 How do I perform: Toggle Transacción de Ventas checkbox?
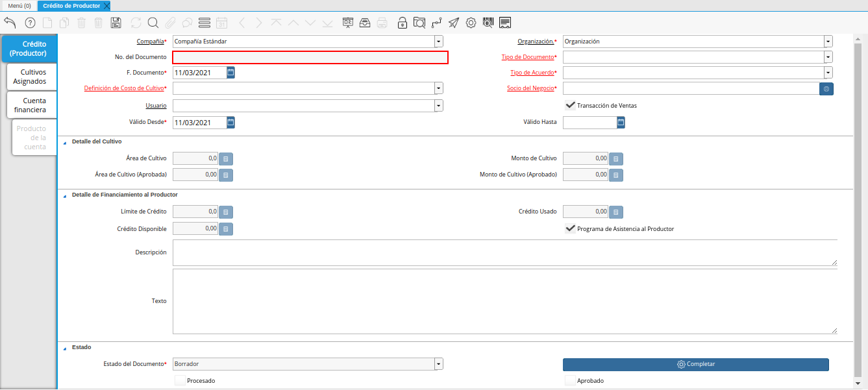click(x=570, y=105)
